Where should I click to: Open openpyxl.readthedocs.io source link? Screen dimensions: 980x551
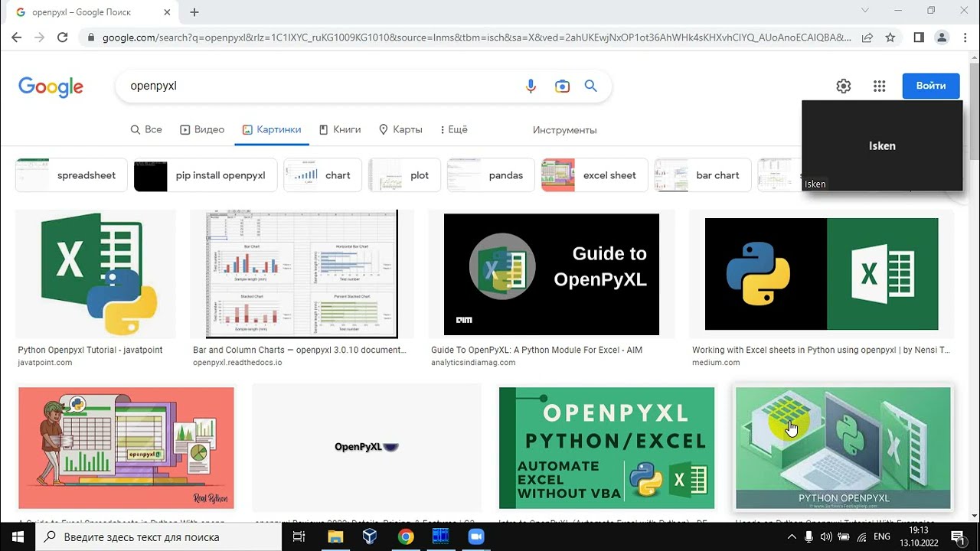click(237, 363)
